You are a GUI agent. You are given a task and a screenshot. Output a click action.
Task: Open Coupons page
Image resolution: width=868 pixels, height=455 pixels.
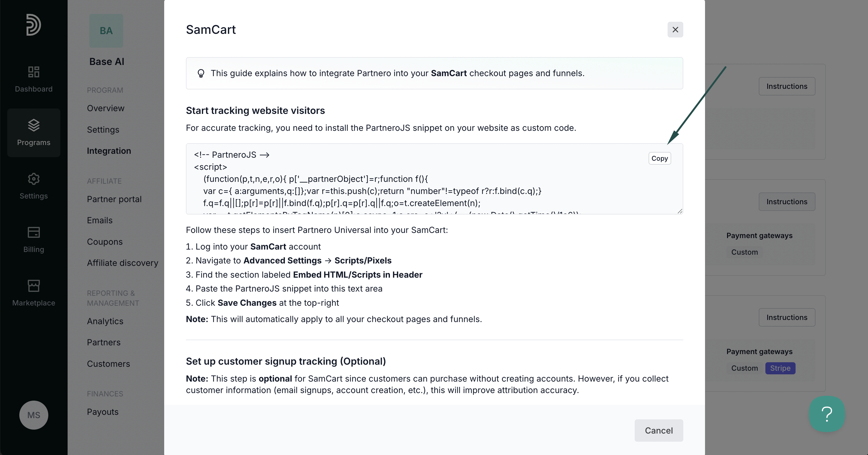pyautogui.click(x=104, y=241)
